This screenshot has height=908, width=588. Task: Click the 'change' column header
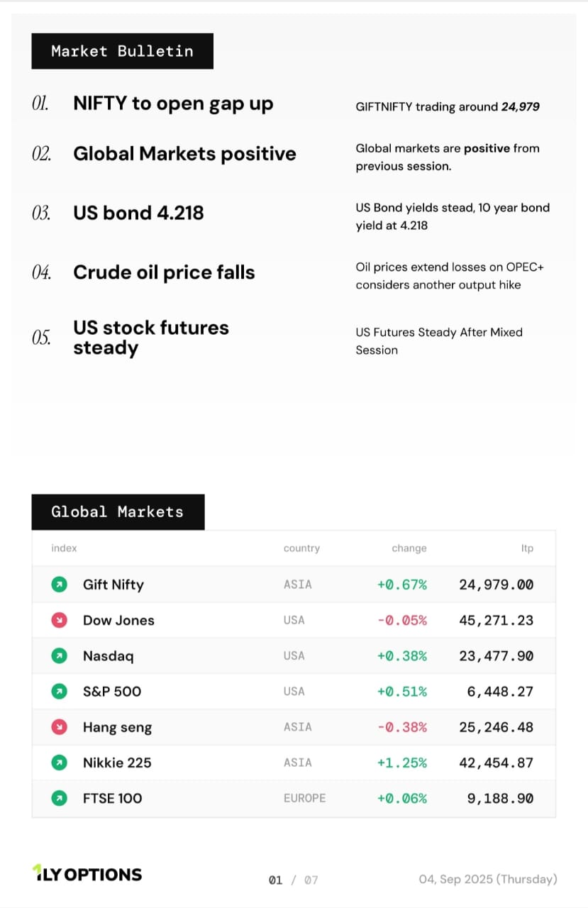409,548
